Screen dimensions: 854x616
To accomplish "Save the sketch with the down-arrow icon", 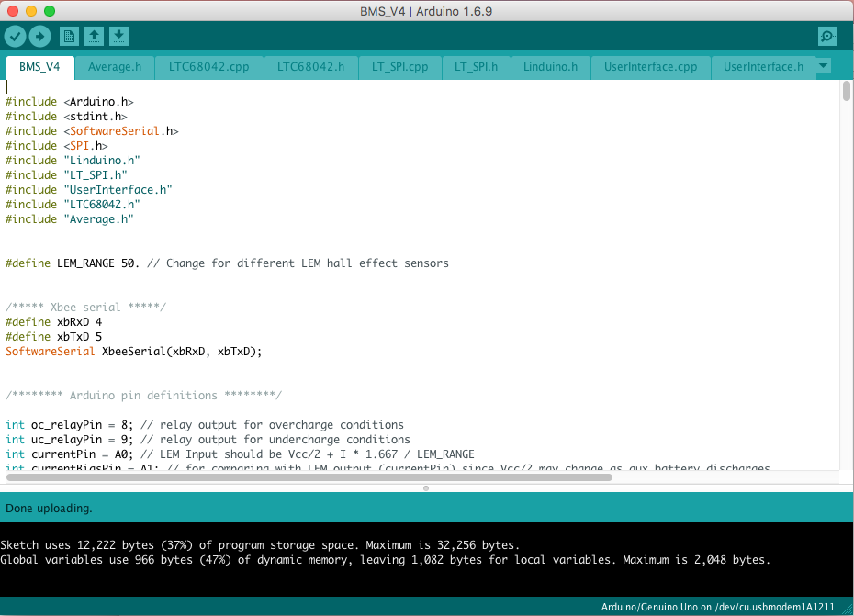I will coord(118,37).
